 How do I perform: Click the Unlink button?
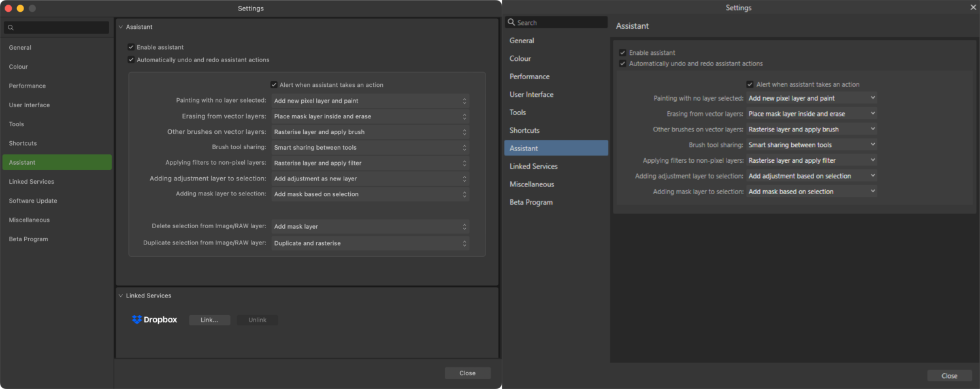[x=257, y=320]
